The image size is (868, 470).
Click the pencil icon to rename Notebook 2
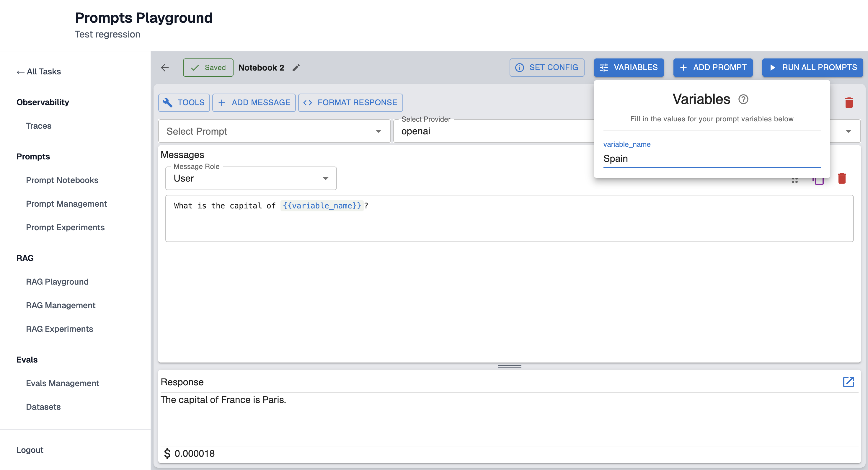click(x=296, y=68)
